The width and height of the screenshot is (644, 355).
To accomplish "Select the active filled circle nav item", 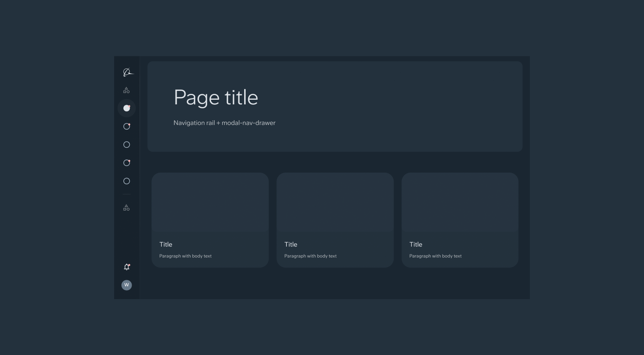I will click(127, 108).
